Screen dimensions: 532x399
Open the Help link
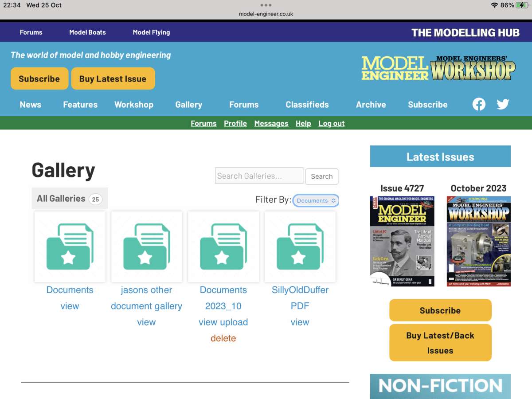[x=303, y=123]
